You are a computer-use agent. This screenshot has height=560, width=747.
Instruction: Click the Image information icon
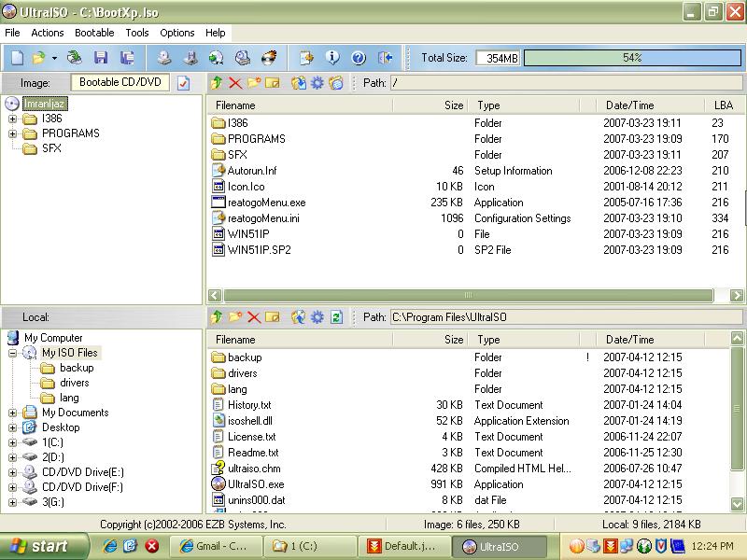click(332, 58)
